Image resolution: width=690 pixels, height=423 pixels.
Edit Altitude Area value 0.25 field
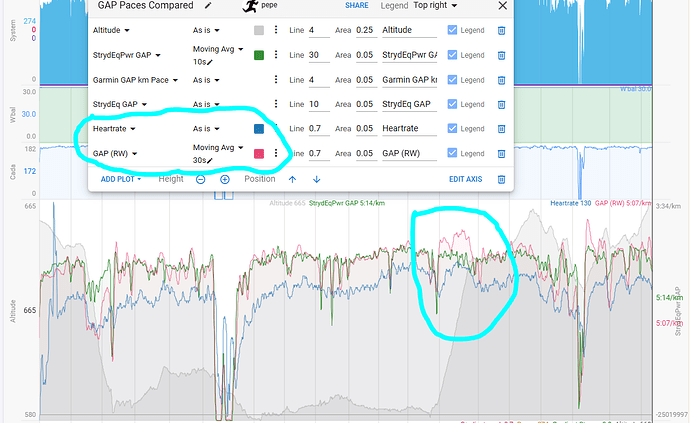tap(367, 30)
